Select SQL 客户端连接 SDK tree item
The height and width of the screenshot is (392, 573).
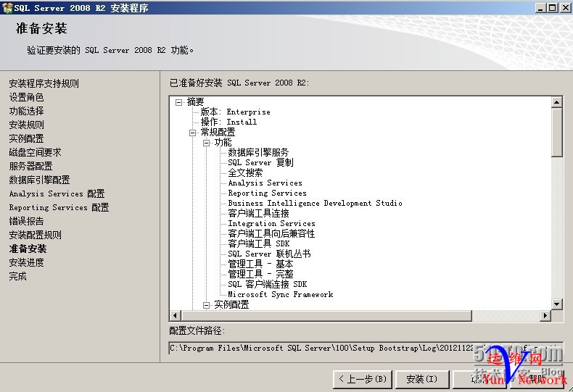click(x=268, y=284)
